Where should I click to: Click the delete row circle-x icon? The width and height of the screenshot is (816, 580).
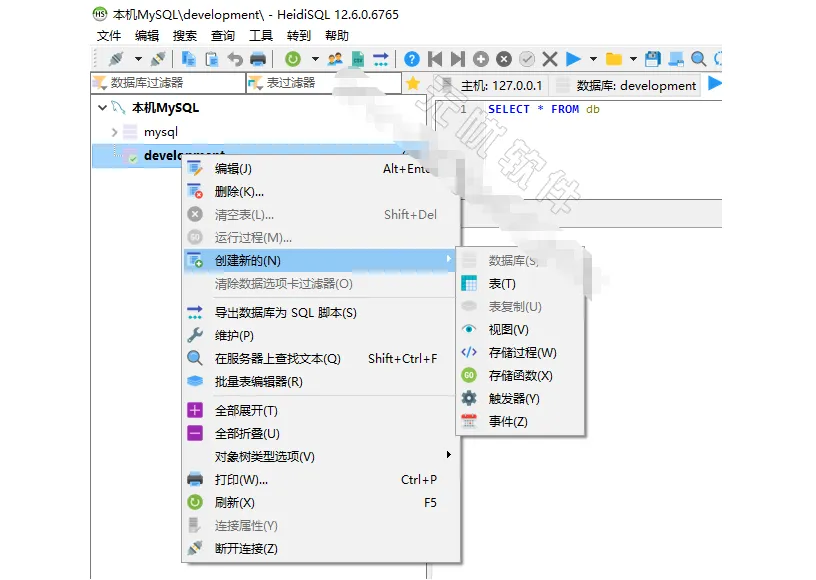(x=504, y=59)
